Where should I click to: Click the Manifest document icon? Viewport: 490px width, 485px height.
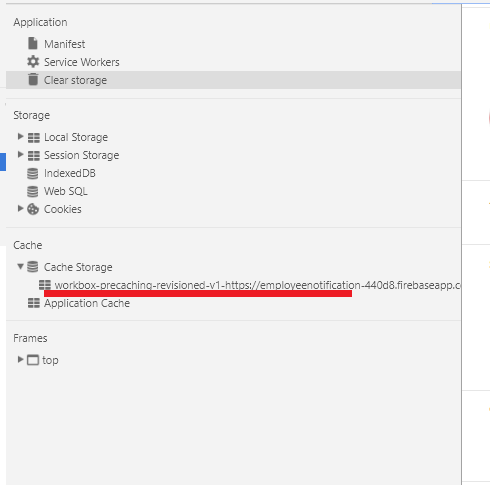coord(33,43)
